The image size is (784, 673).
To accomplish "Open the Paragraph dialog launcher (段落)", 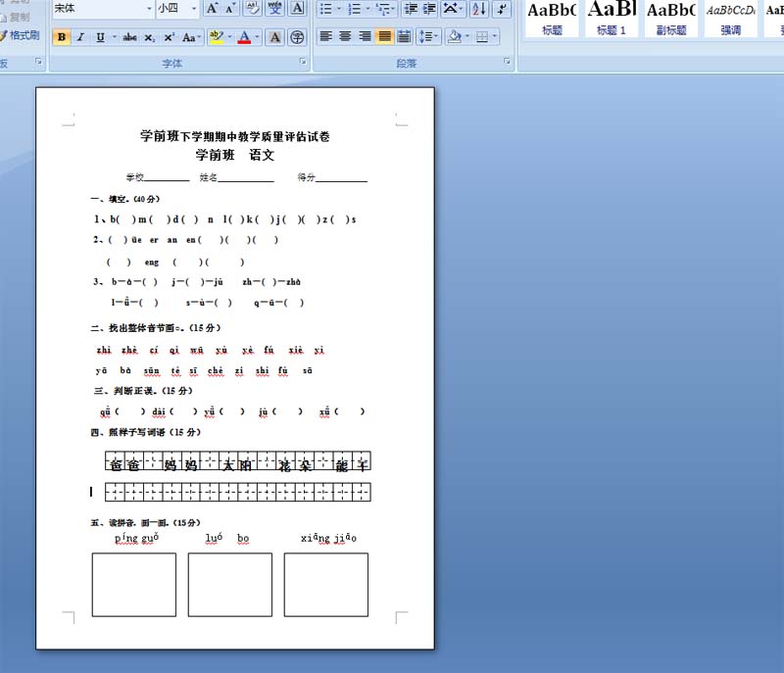I will tap(507, 61).
